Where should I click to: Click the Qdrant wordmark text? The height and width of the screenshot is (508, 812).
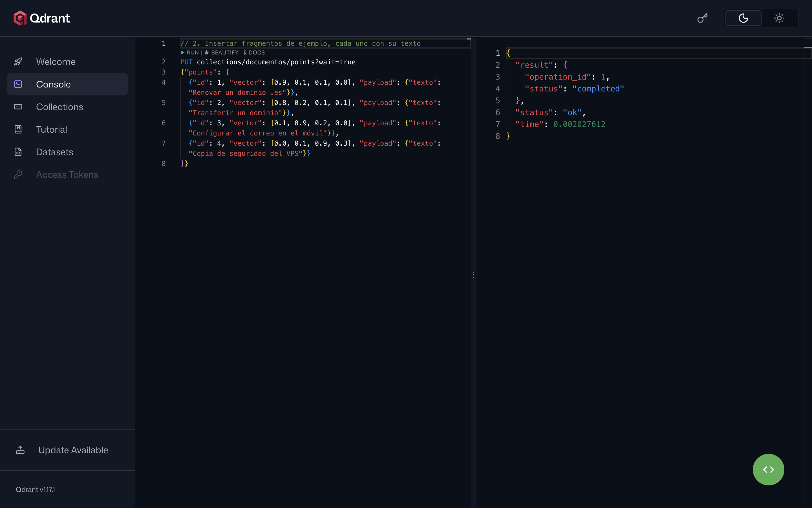point(50,18)
